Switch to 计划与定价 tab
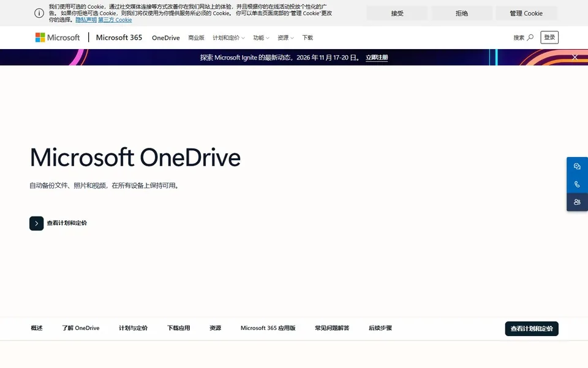The width and height of the screenshot is (588, 368). pyautogui.click(x=133, y=328)
